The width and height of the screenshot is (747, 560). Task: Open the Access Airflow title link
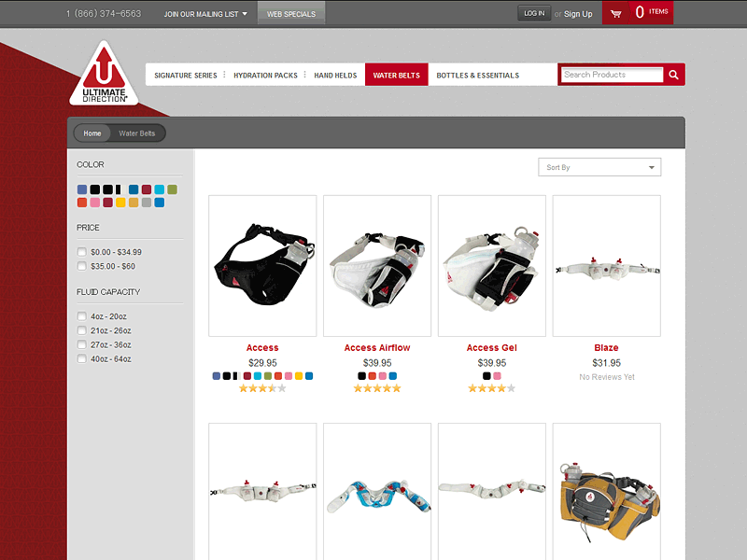click(377, 348)
